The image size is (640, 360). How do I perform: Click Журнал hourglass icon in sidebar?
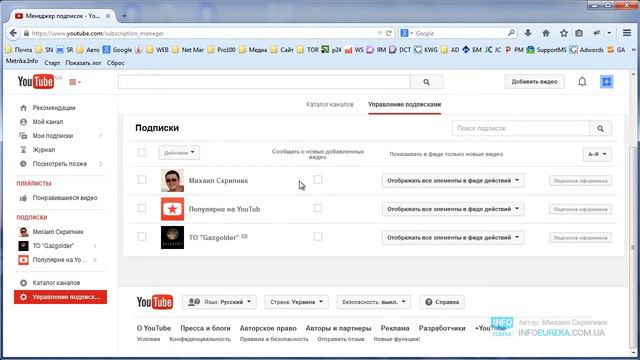[23, 150]
